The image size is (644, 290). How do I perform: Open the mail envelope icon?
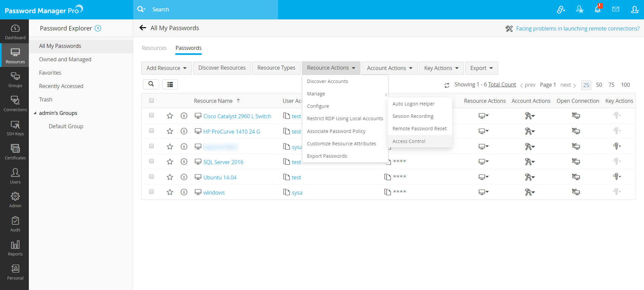615,9
